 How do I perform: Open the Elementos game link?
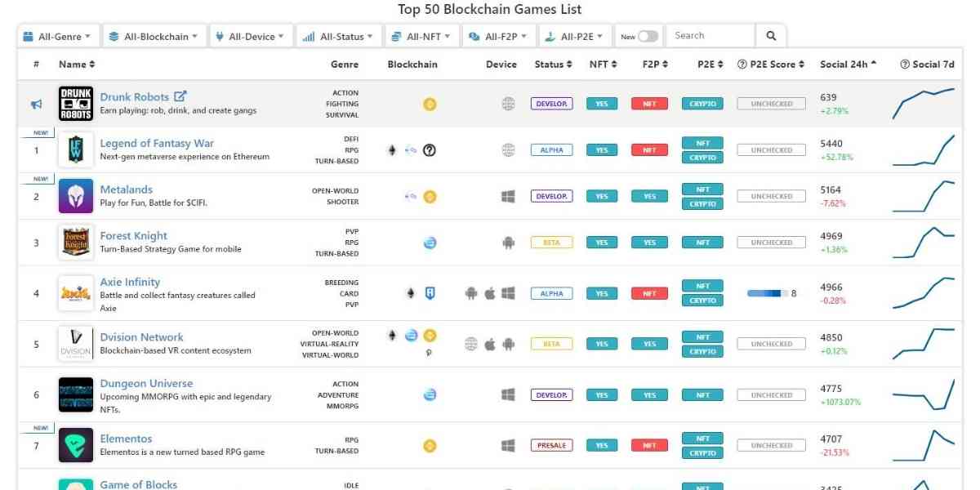[x=127, y=439]
